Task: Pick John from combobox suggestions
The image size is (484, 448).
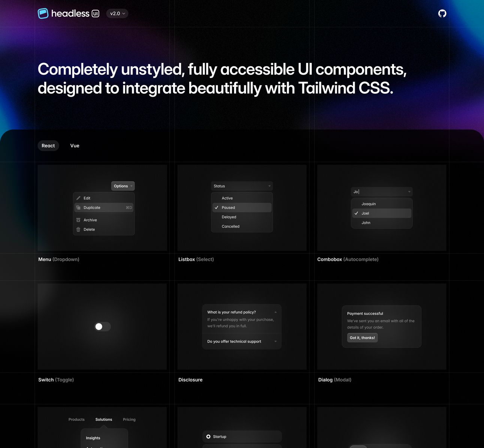Action: point(382,222)
